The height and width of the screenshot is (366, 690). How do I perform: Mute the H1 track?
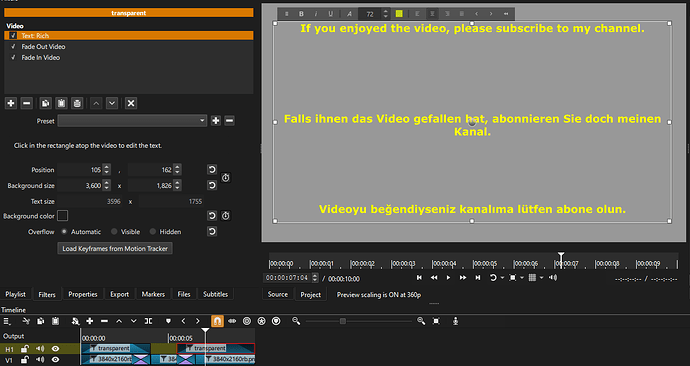40,349
